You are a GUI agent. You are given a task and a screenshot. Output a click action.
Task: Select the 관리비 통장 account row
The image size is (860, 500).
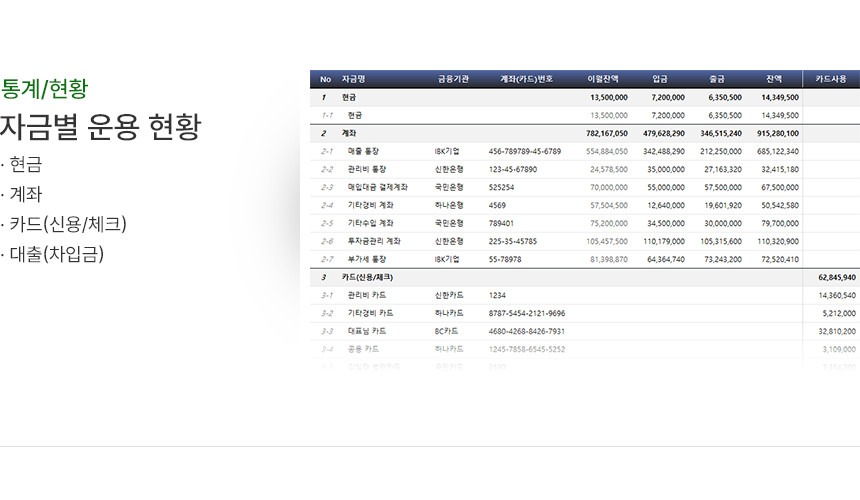click(367, 169)
